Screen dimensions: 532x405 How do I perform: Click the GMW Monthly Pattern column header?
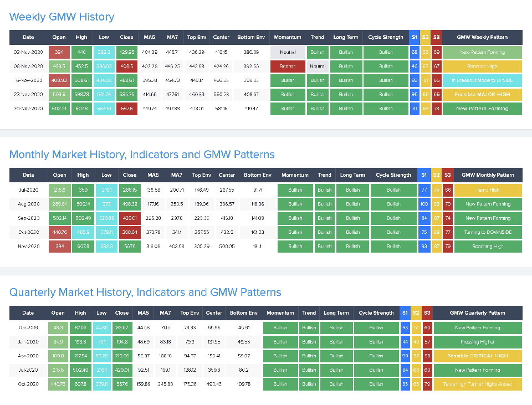[488, 175]
